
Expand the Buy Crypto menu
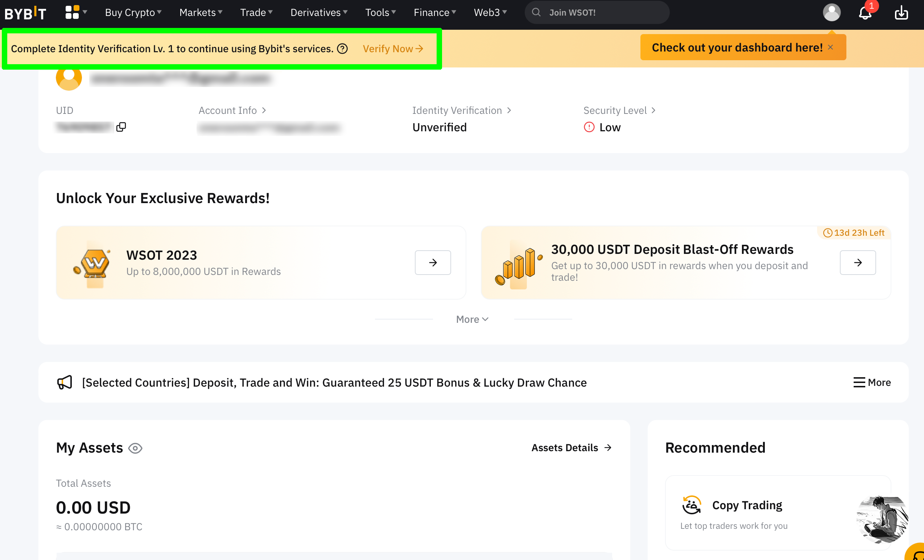(x=133, y=12)
